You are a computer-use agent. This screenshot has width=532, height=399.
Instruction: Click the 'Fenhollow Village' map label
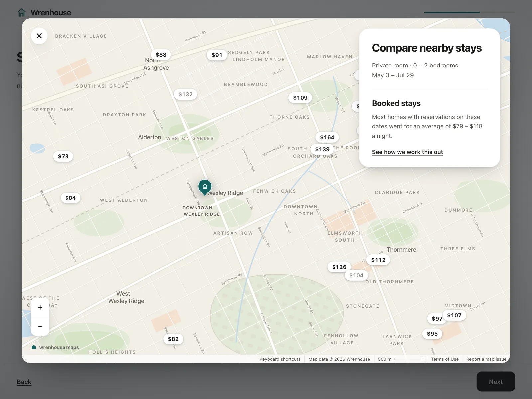[341, 339]
